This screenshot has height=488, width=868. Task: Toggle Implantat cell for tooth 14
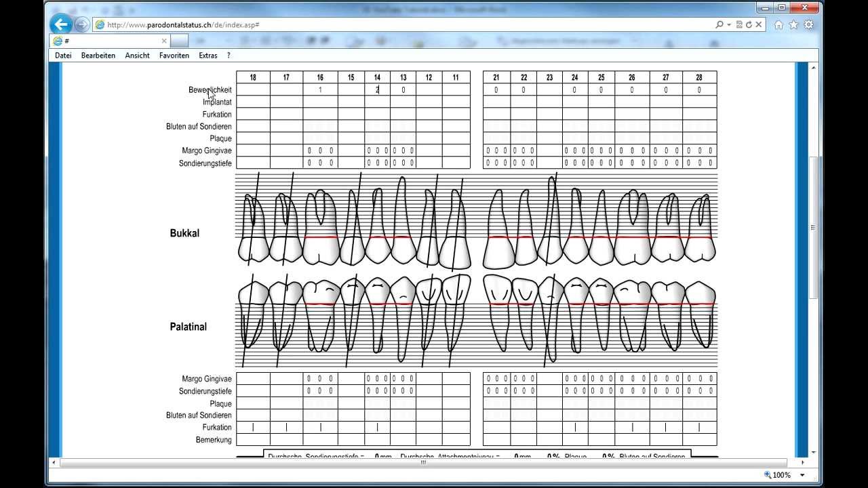377,102
